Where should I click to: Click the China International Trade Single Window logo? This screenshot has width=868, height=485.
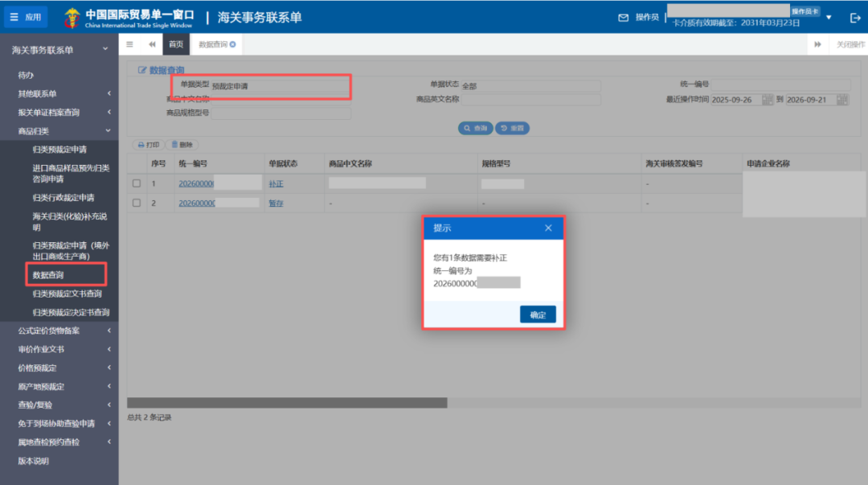click(x=129, y=18)
